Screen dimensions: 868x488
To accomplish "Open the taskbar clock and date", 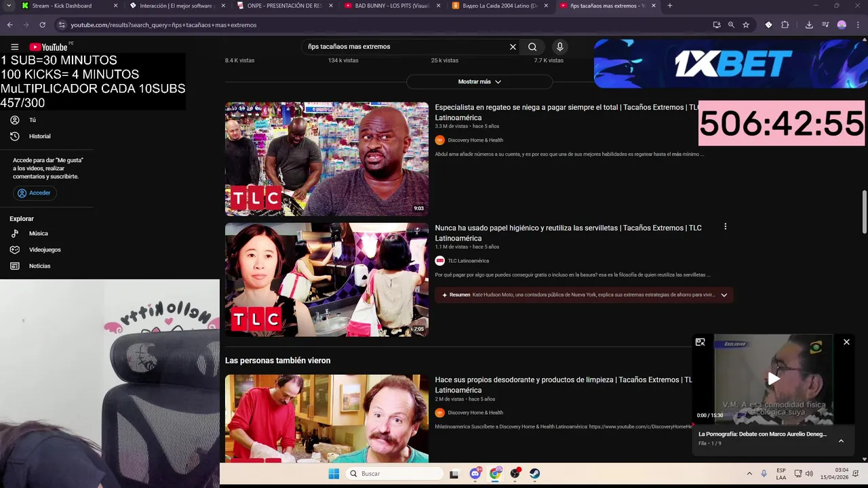I will 834,474.
